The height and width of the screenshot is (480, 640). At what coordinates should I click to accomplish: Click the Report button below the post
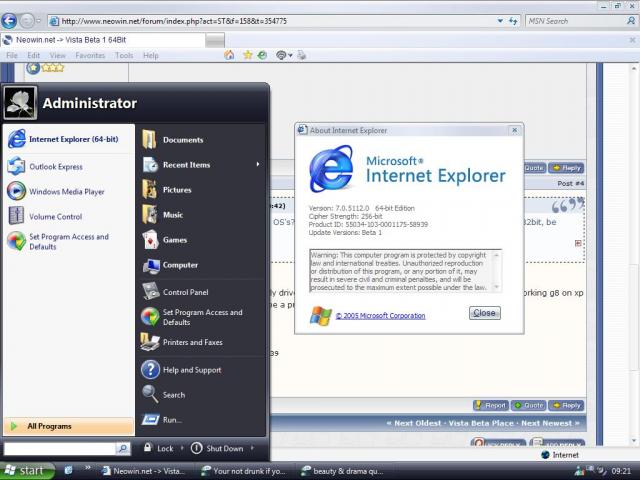point(491,405)
